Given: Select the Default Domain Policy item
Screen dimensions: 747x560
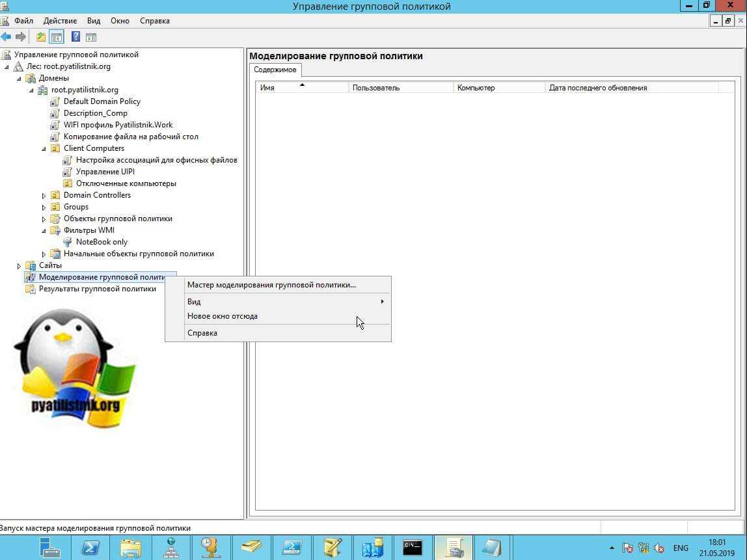Looking at the screenshot, I should pos(102,101).
